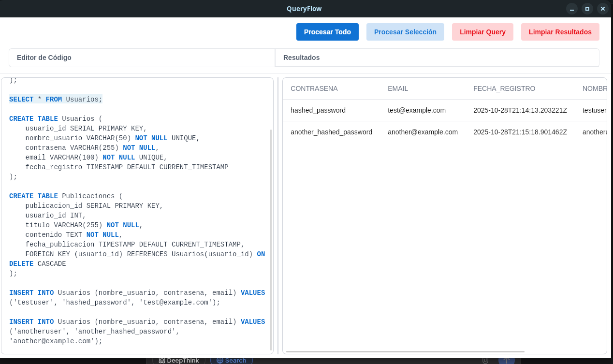Place cursor on highlighted SELECT * FROM Usuarios line
The image size is (613, 364).
click(56, 99)
